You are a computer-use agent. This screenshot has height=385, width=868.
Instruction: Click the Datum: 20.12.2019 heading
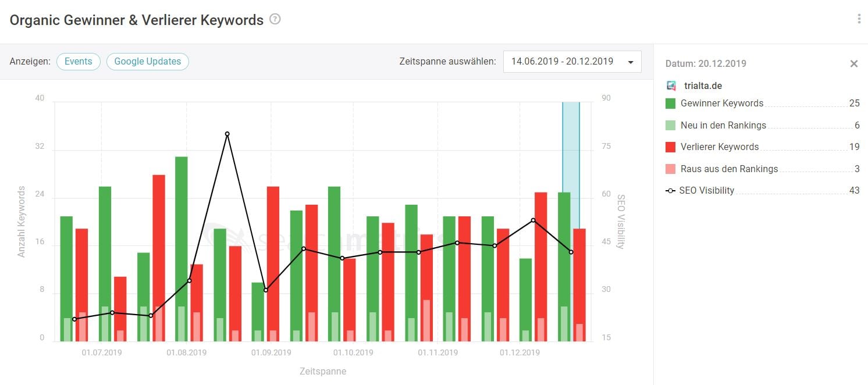click(x=706, y=64)
